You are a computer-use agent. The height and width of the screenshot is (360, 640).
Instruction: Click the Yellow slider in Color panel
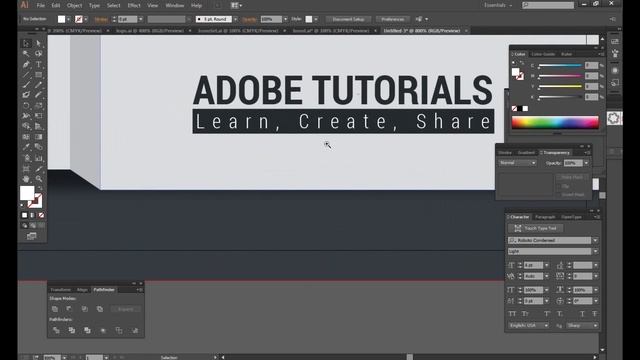pos(560,87)
